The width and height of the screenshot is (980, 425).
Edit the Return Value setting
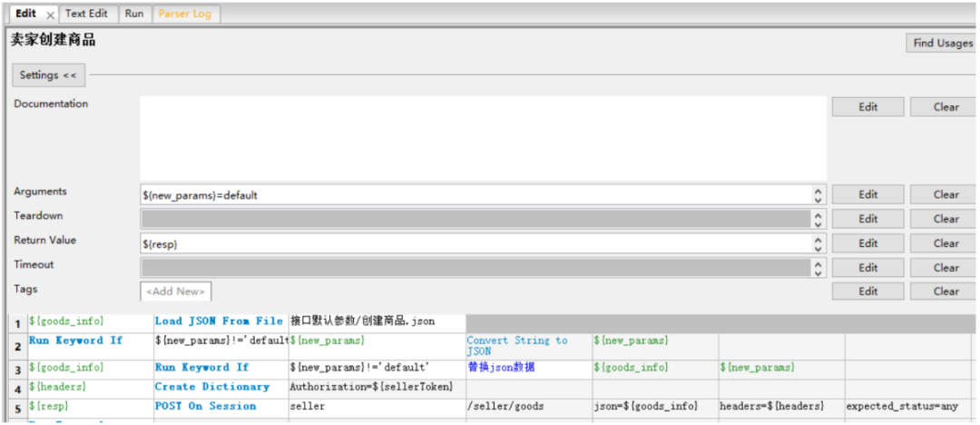867,243
